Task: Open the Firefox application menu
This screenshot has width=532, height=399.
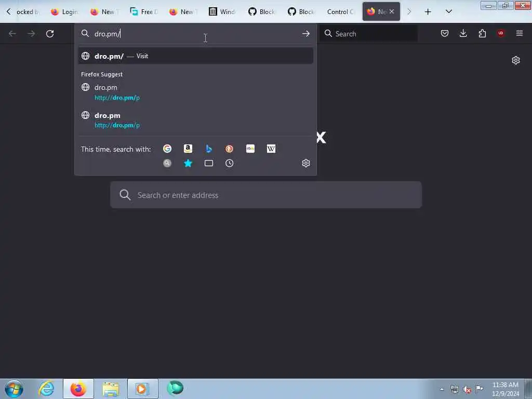Action: click(520, 33)
